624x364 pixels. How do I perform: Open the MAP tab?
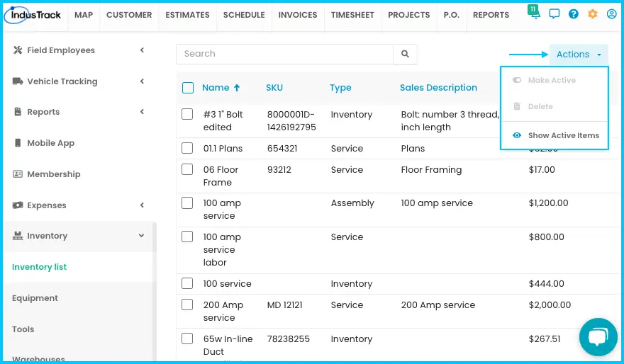(84, 15)
